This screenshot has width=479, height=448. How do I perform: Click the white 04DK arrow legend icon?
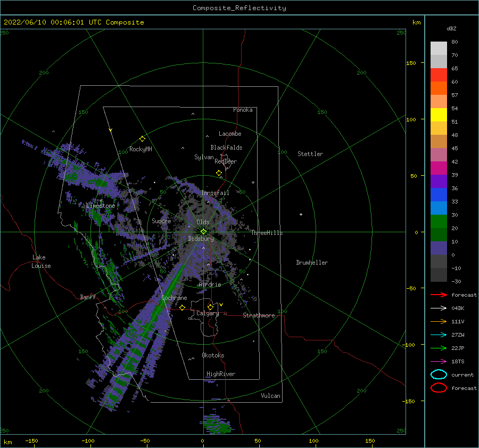pos(439,308)
